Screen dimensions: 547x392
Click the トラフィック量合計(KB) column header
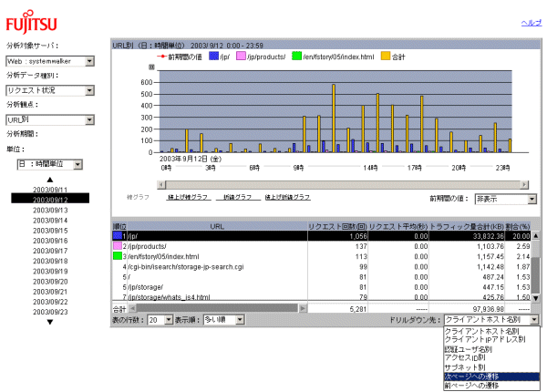(467, 226)
